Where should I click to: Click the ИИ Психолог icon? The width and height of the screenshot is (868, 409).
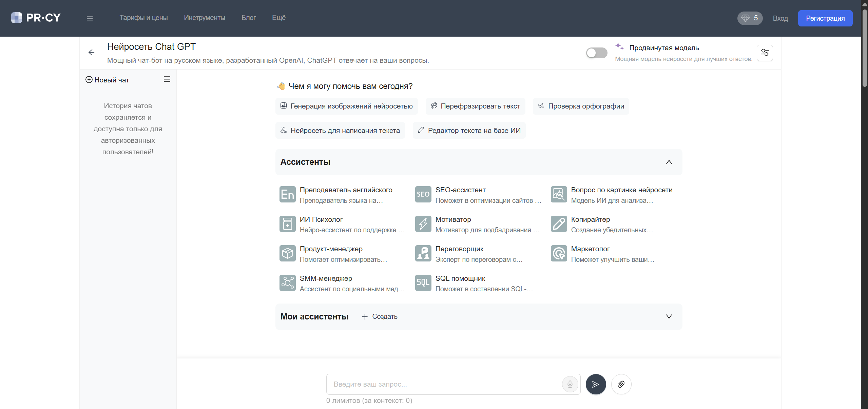287,224
